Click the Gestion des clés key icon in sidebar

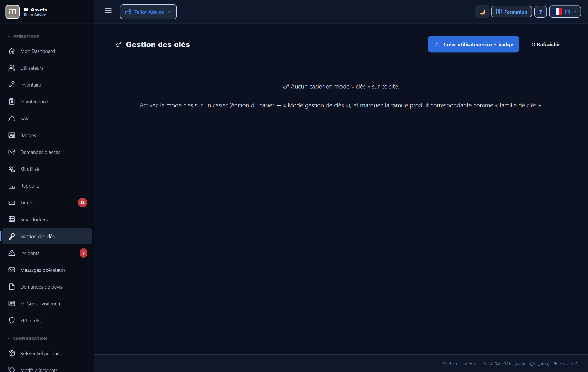pos(12,236)
